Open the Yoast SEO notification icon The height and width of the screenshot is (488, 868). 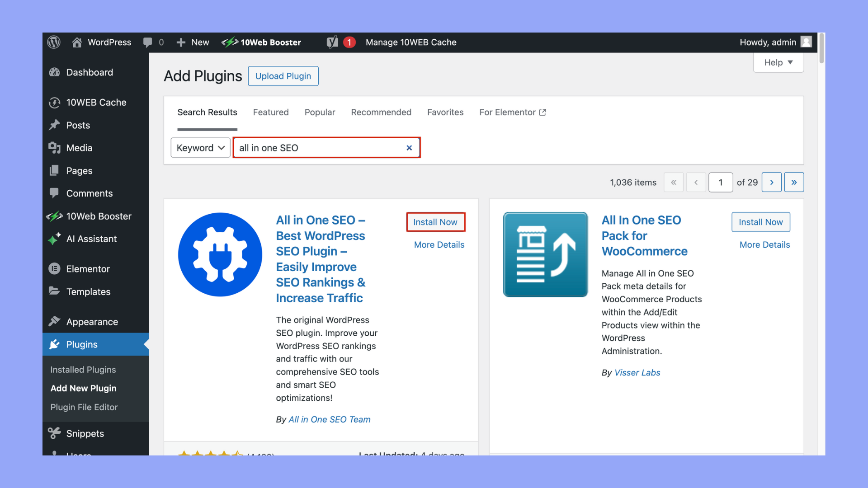332,42
